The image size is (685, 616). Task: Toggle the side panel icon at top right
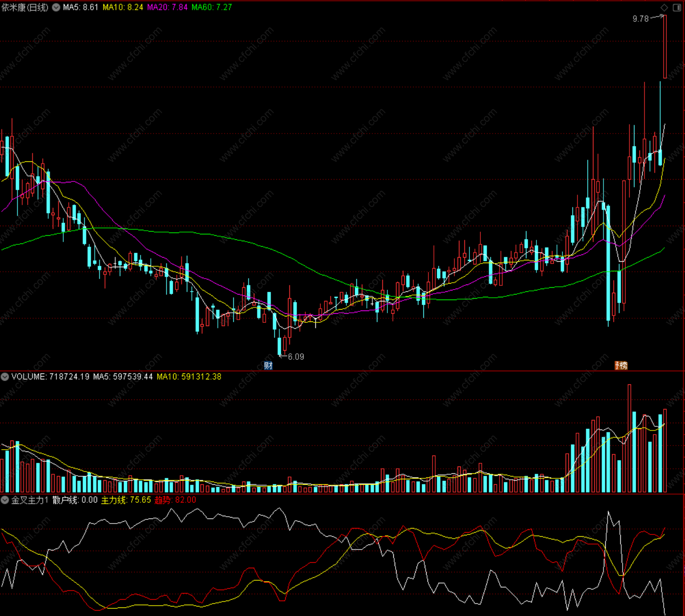pyautogui.click(x=676, y=7)
